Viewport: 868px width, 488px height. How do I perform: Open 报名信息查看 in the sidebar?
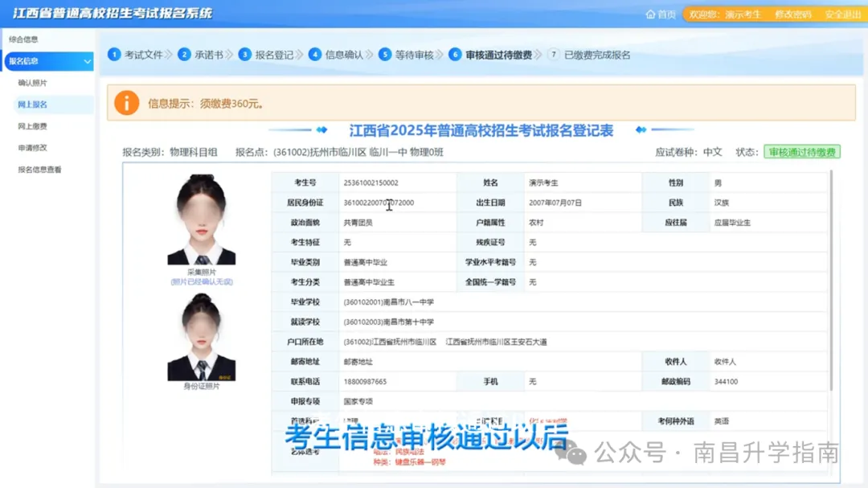[39, 170]
